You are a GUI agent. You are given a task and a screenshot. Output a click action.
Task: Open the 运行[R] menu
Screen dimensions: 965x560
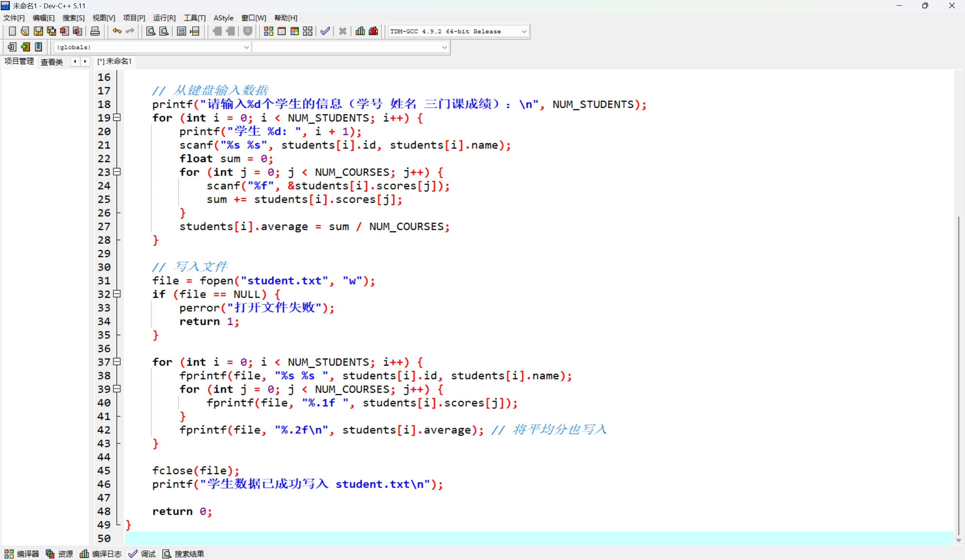(x=164, y=18)
